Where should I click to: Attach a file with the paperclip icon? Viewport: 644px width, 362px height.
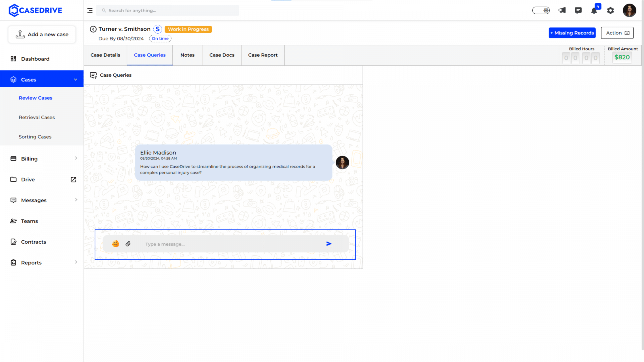coord(128,244)
